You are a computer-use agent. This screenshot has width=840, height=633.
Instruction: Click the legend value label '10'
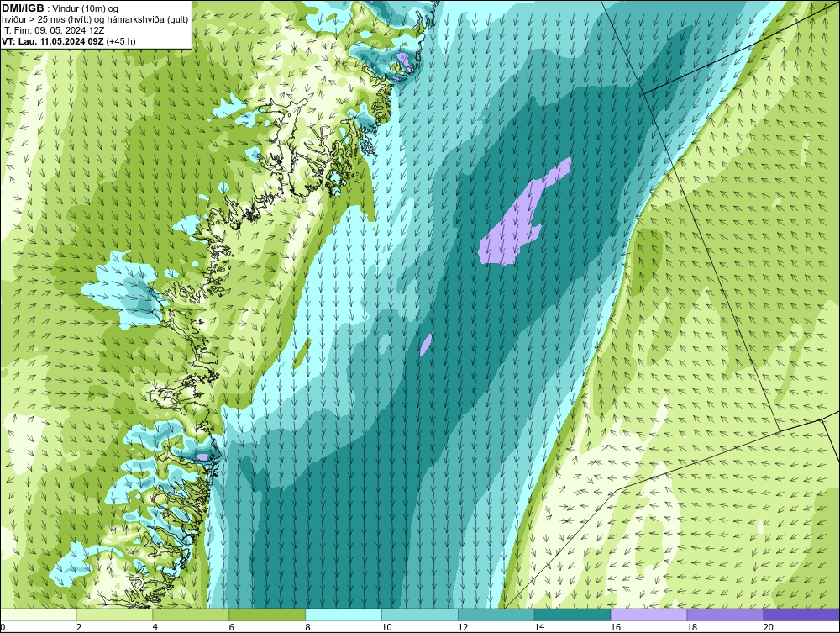pos(386,627)
